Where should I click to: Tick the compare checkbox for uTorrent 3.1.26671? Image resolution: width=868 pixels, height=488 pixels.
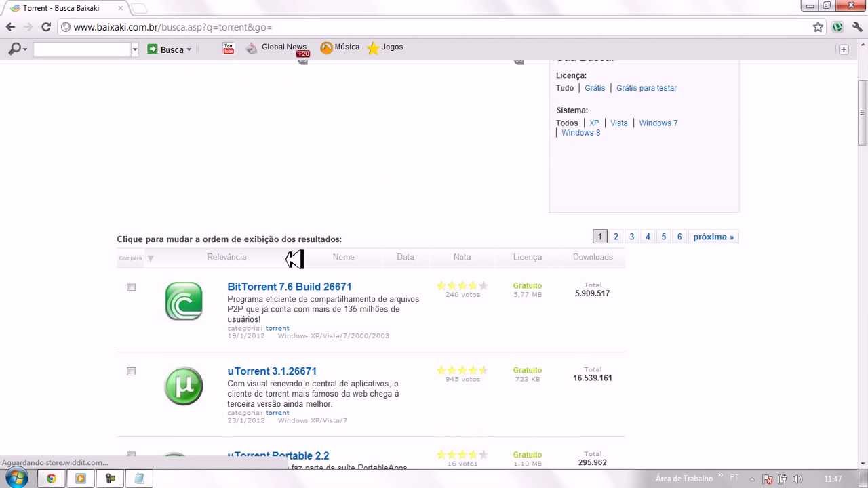pos(131,371)
